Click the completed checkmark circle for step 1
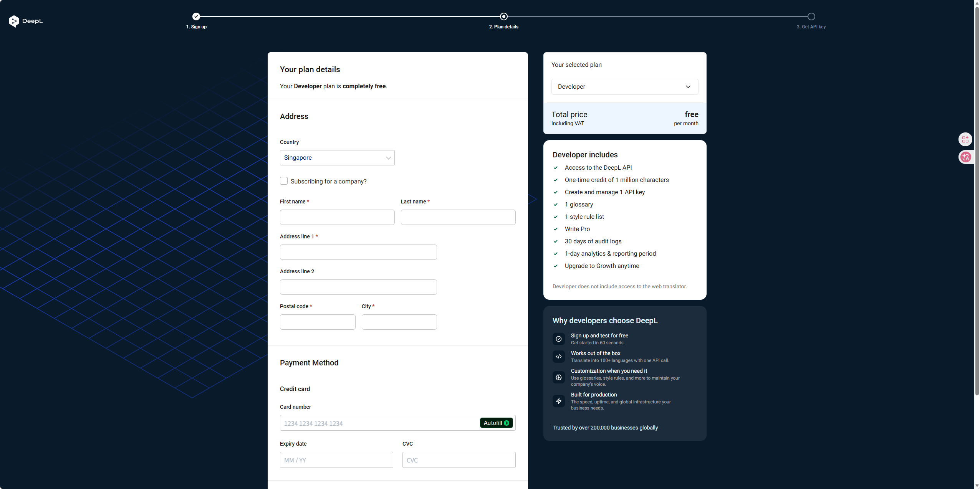 [x=196, y=17]
